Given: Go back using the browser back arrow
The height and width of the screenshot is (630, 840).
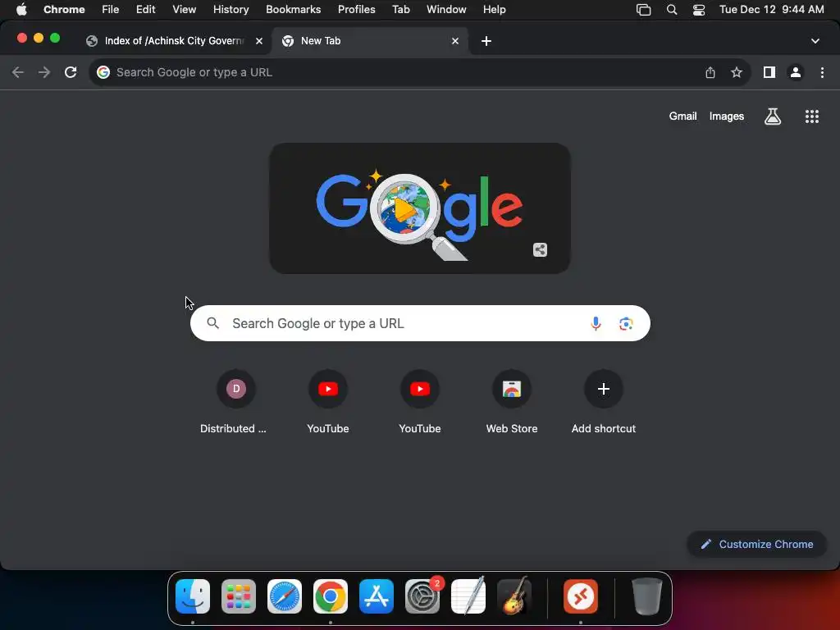Looking at the screenshot, I should pyautogui.click(x=18, y=72).
